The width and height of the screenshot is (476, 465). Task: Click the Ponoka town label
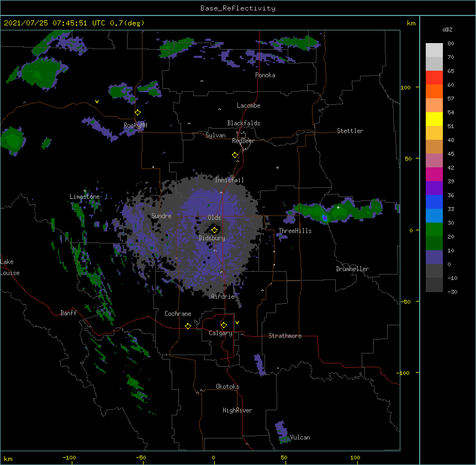pyautogui.click(x=265, y=75)
